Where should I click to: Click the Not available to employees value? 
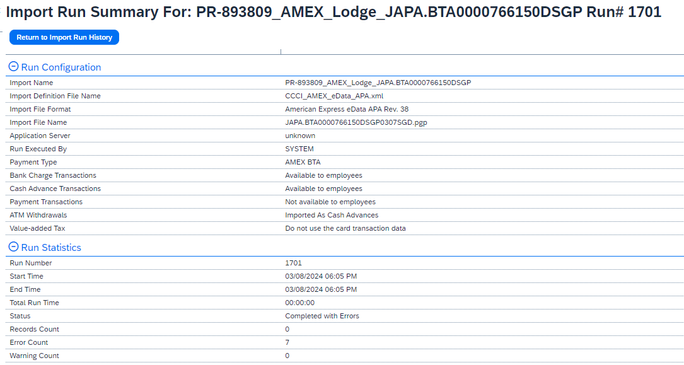tap(330, 202)
